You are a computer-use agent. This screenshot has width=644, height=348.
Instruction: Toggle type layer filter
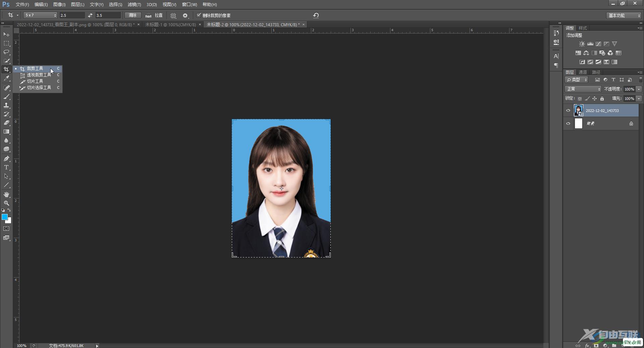coord(613,80)
